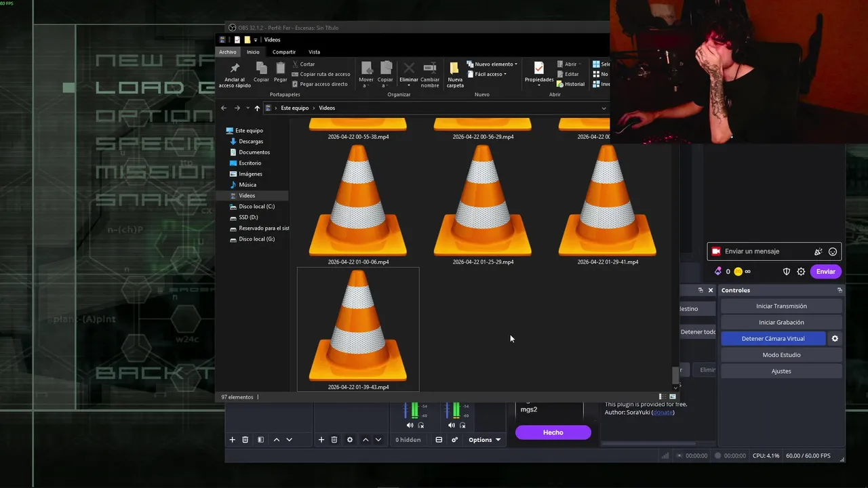Go back with Explorer back arrow
The image size is (868, 488).
224,108
